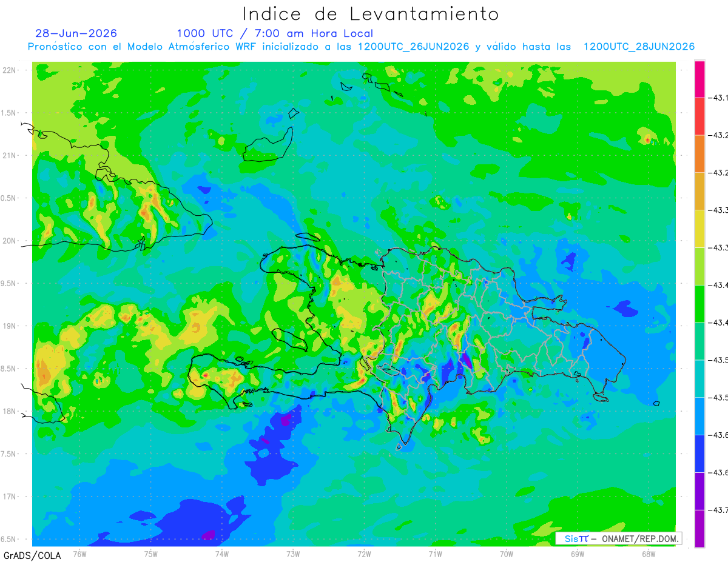Viewport: 728px width, 562px height.
Task: Click the date label '28-Jun-2026'
Action: coord(76,33)
